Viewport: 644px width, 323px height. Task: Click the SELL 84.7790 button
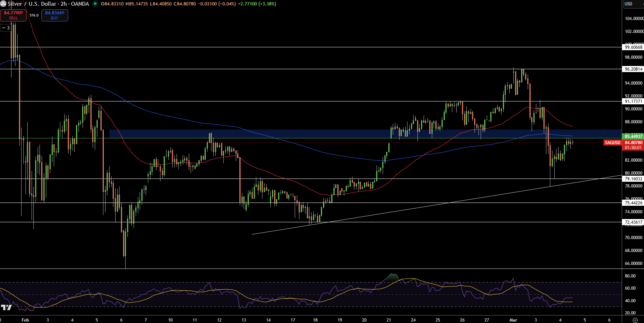point(13,15)
